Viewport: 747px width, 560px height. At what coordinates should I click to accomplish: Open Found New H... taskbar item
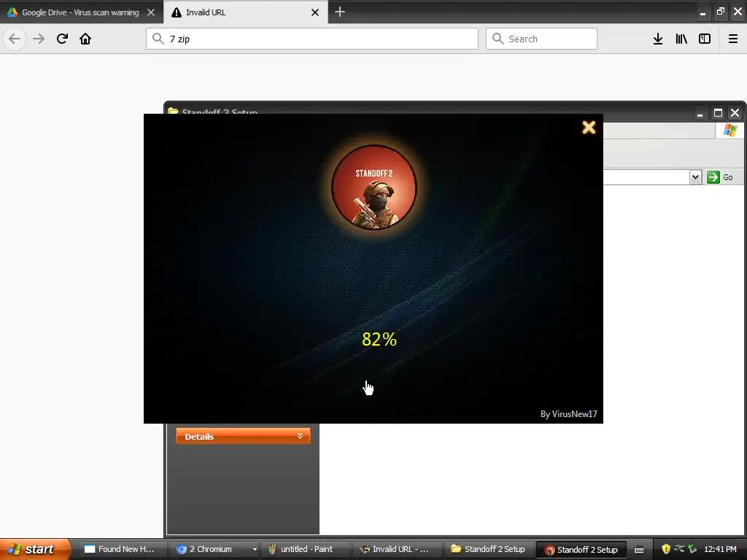coord(120,549)
